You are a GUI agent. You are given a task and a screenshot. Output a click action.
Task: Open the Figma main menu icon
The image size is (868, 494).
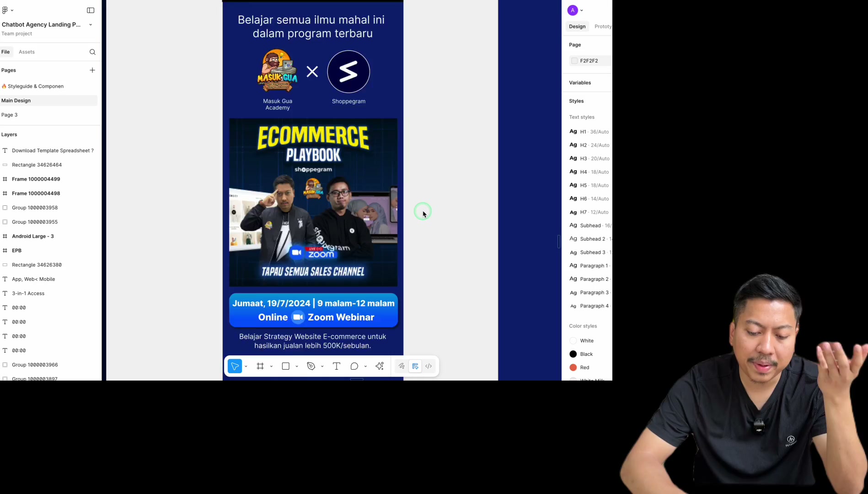pos(5,10)
